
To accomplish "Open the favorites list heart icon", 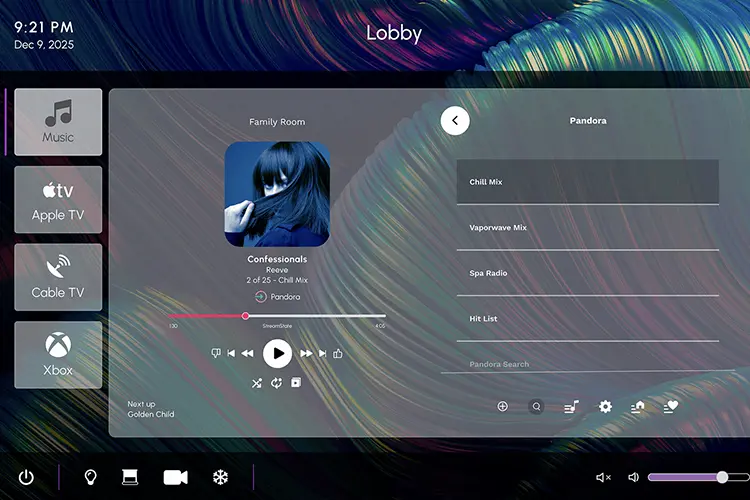I will tap(671, 407).
